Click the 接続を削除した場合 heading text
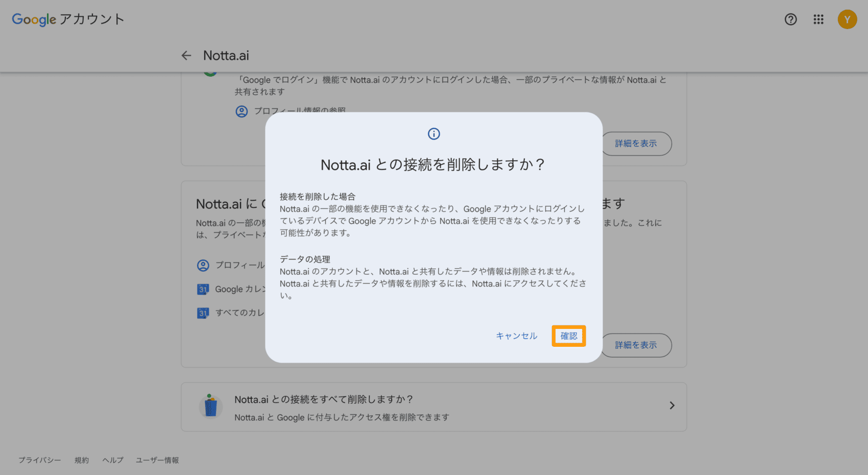Screen dimensions: 868x475 [x=318, y=197]
